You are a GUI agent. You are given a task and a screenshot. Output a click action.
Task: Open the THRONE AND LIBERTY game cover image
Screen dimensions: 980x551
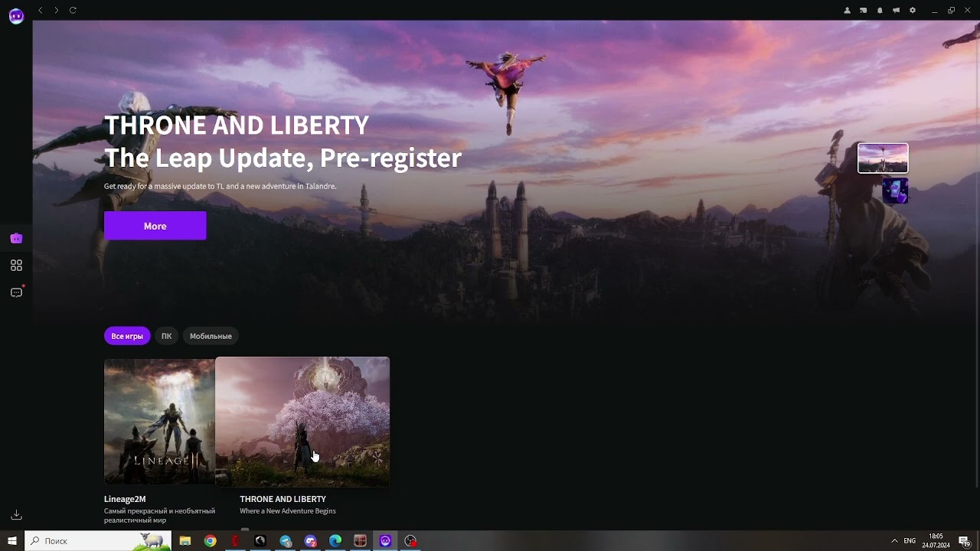(x=302, y=422)
